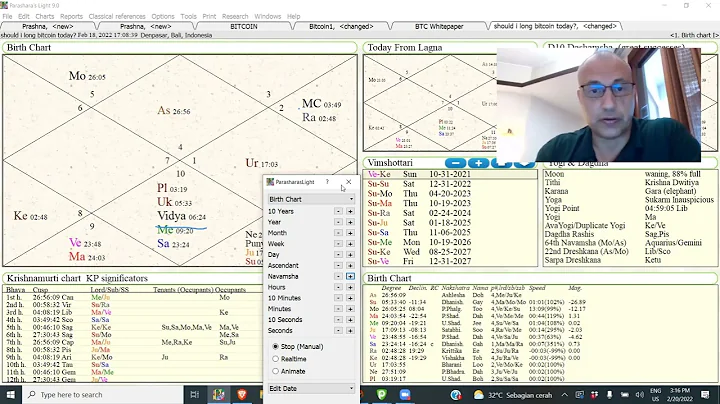Click minus next to Navamsha

(x=338, y=276)
